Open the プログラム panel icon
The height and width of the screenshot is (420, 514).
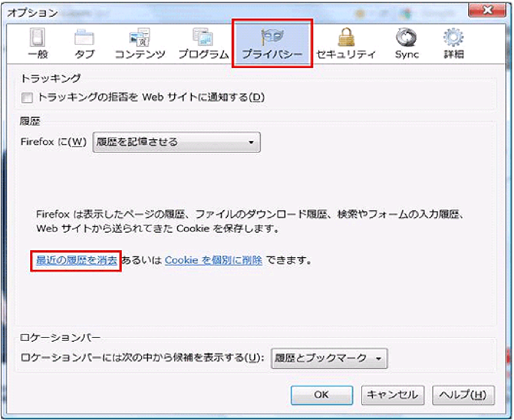tap(203, 37)
